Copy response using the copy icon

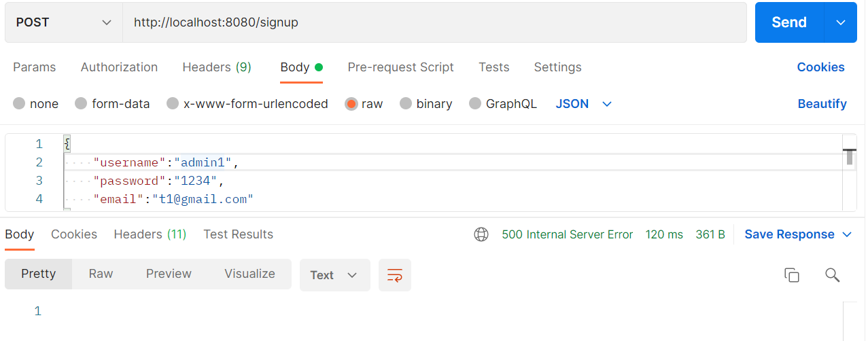click(791, 275)
